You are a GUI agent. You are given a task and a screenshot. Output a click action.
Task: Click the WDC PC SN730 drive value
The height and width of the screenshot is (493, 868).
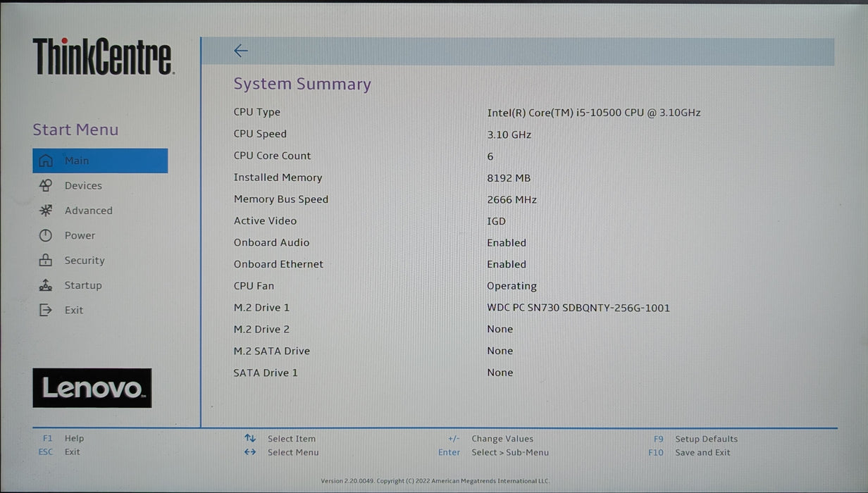578,308
